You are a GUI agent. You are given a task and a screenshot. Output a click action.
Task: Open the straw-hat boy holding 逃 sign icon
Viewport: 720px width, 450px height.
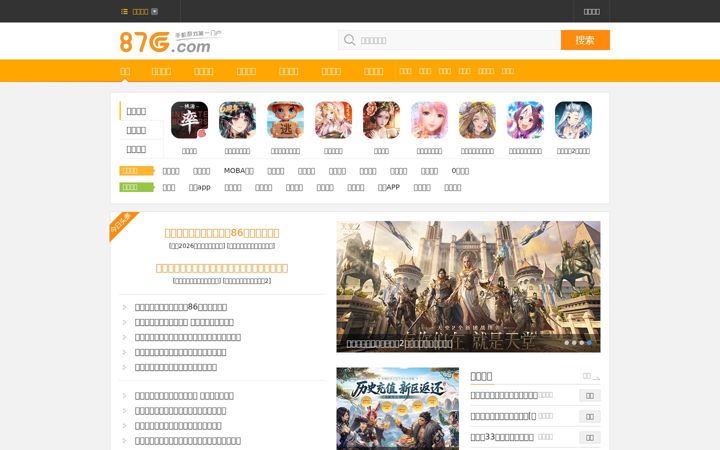[x=285, y=120]
